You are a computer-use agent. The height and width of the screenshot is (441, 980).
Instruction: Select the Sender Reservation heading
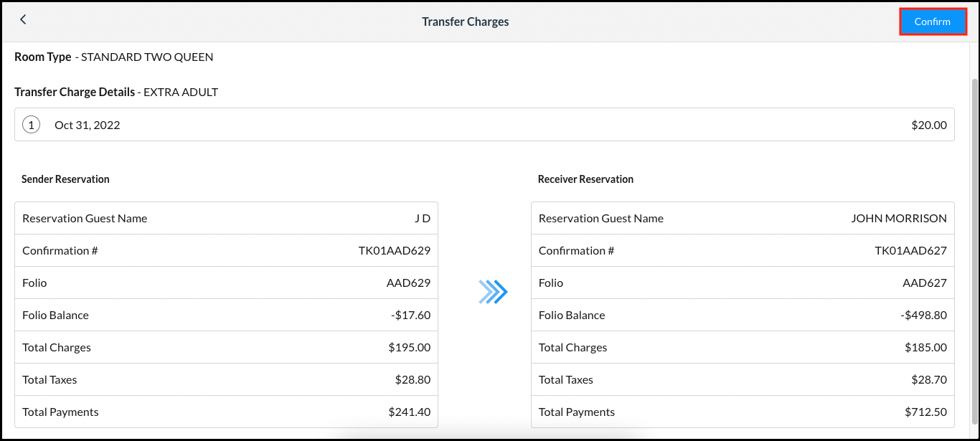pos(65,179)
